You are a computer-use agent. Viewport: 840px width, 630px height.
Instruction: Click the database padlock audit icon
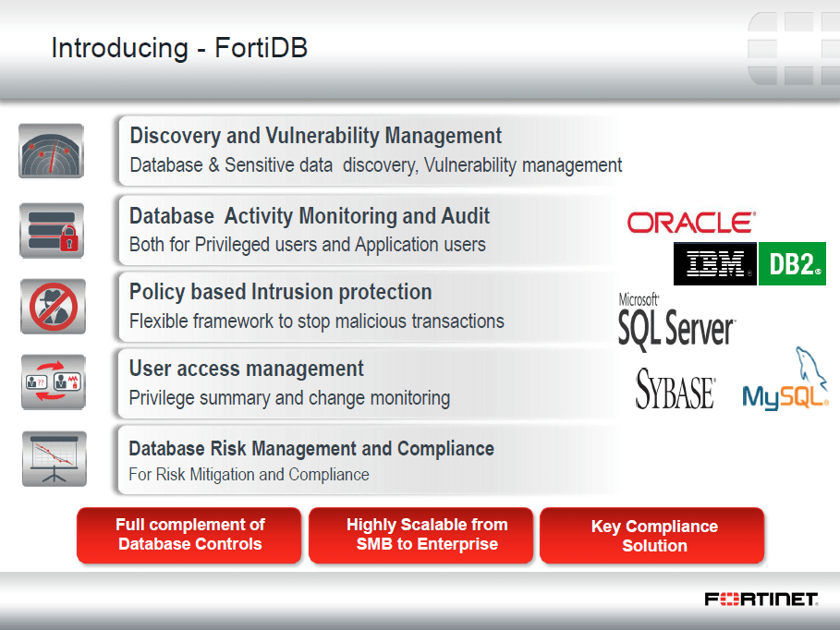click(x=52, y=230)
